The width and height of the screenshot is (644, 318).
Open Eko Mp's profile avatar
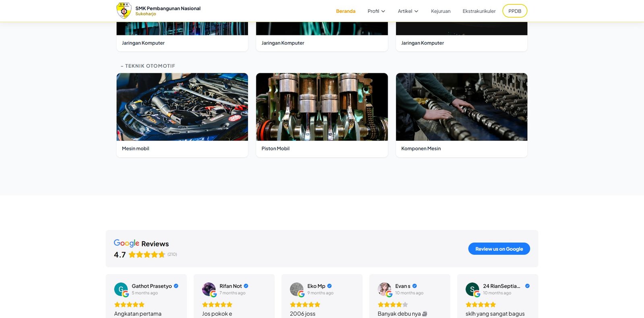pos(297,289)
